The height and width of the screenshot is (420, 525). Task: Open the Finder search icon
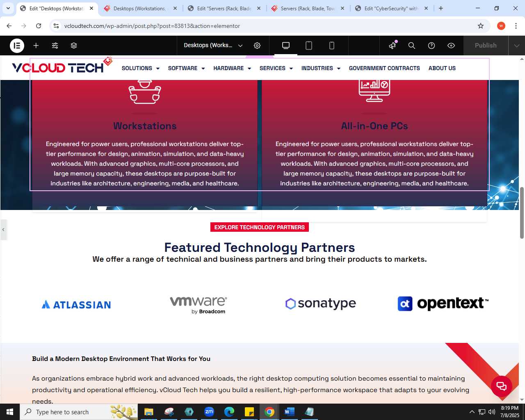412,46
